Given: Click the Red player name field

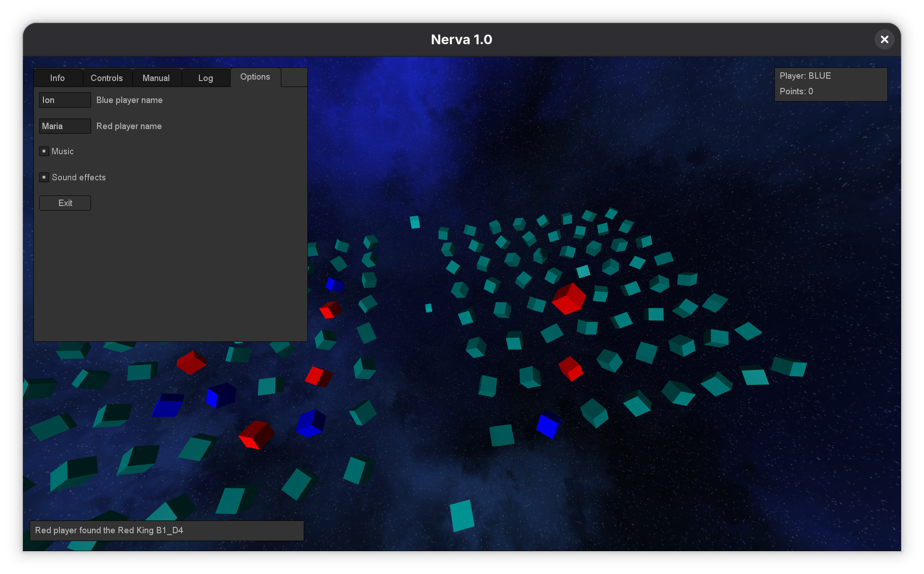Looking at the screenshot, I should [x=65, y=126].
